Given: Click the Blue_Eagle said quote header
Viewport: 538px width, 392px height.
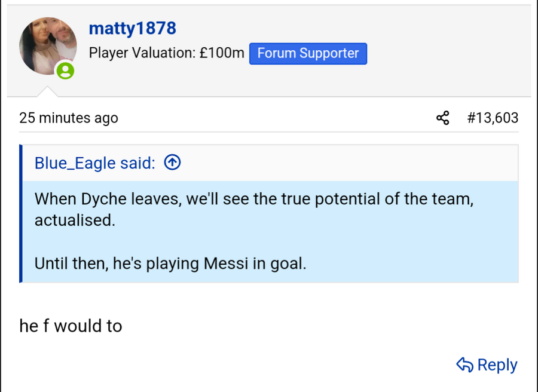Looking at the screenshot, I should click(x=95, y=163).
